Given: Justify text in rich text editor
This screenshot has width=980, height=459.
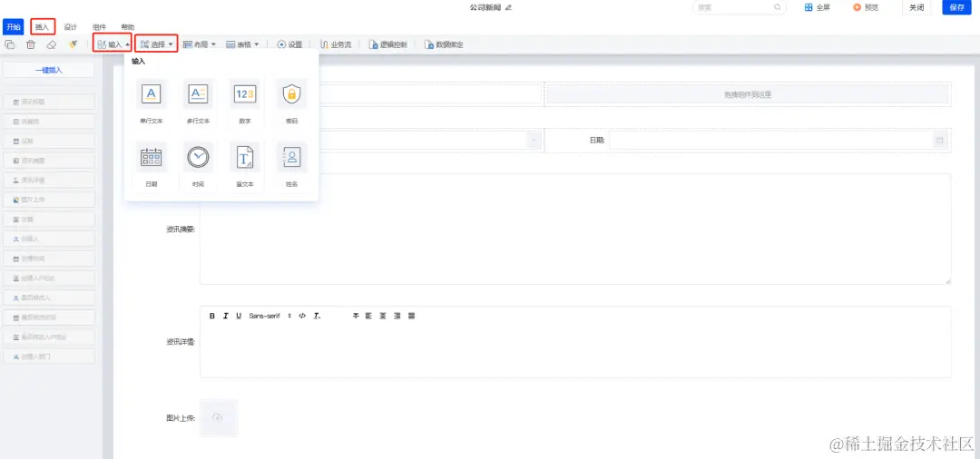Looking at the screenshot, I should (411, 316).
